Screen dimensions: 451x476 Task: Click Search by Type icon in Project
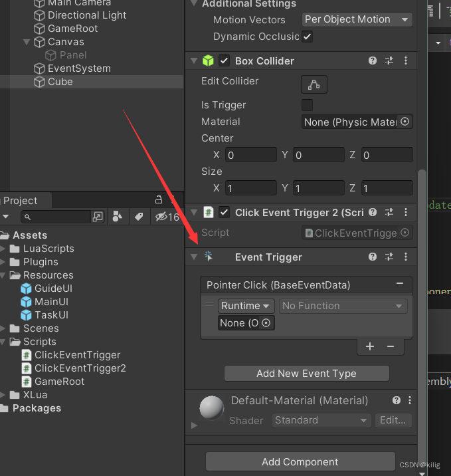tap(117, 217)
